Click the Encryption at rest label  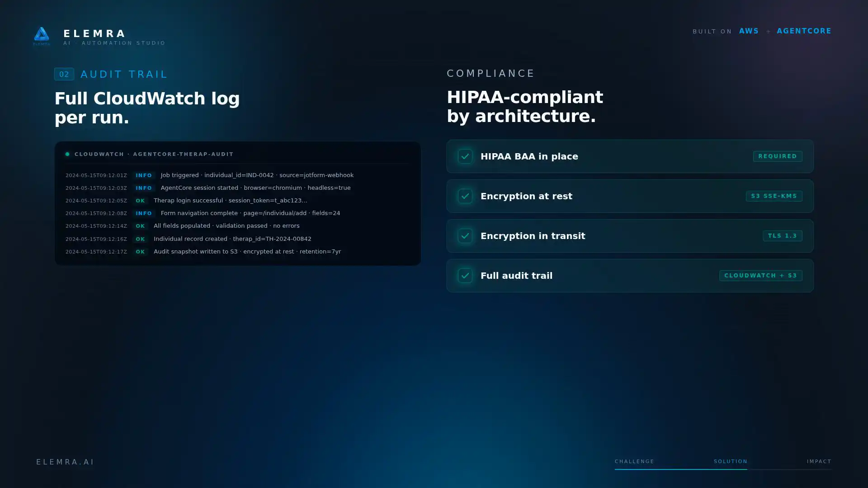[x=526, y=196]
